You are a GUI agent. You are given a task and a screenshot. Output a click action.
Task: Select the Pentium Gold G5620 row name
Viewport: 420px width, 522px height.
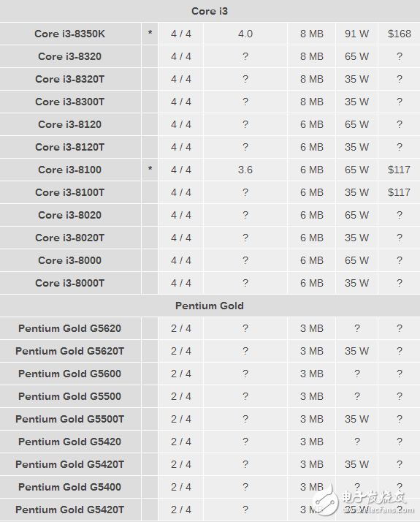tap(70, 328)
